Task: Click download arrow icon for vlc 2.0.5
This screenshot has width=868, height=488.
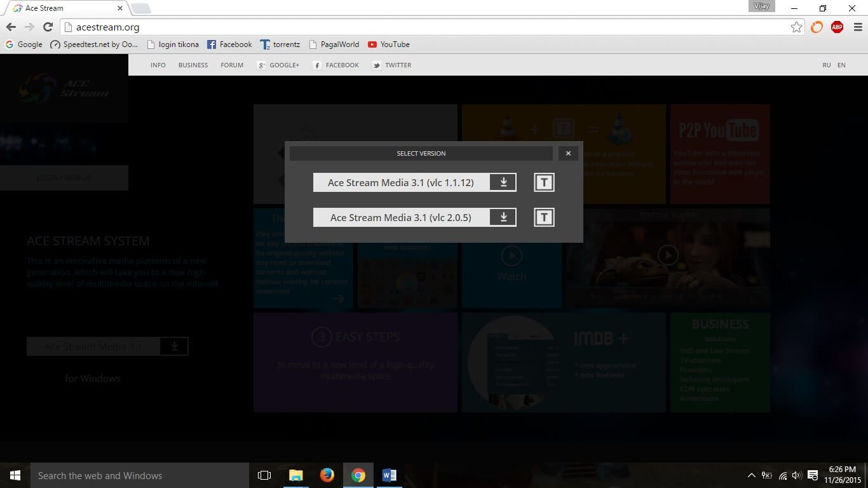Action: pyautogui.click(x=503, y=217)
